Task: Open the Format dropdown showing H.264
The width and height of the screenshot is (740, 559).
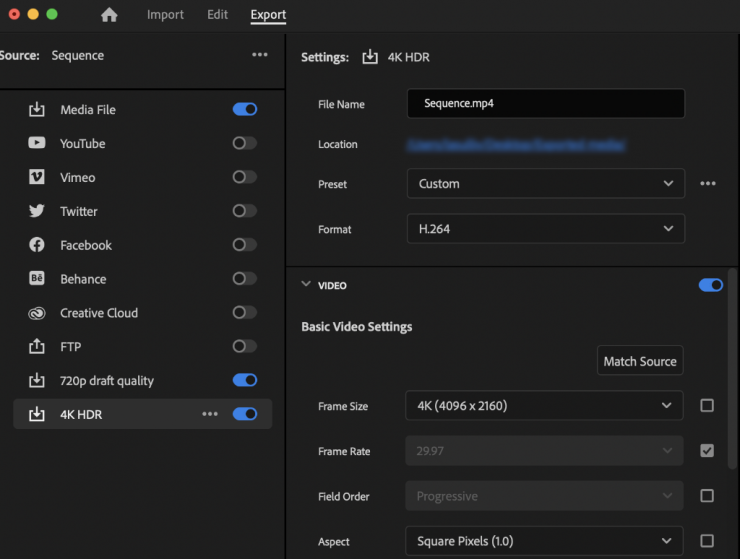Action: tap(545, 229)
